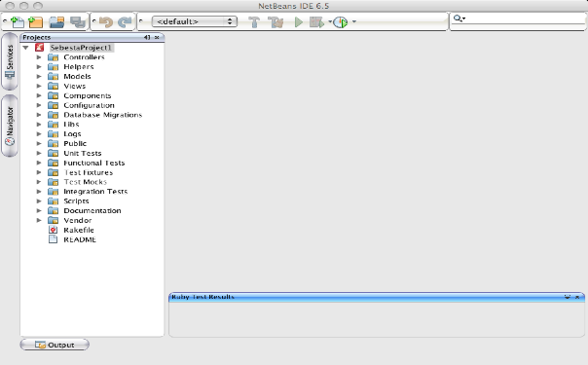Open the Profile button dropdown arrow

point(354,21)
